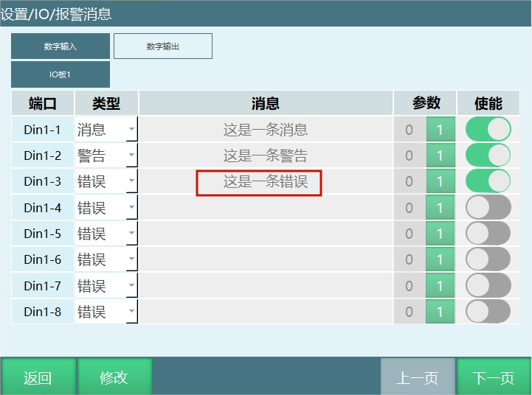
Task: Set Din1-3 parameter to 1
Action: point(441,181)
